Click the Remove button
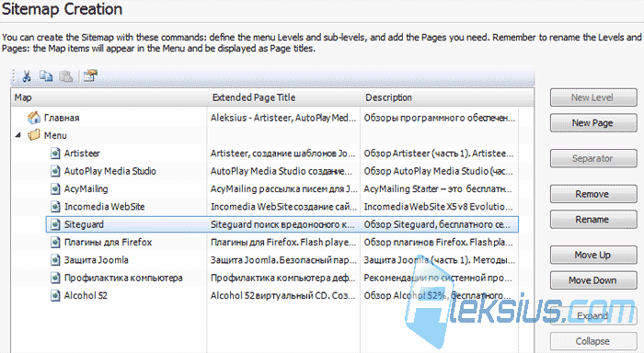This screenshot has width=644, height=353. click(x=593, y=194)
